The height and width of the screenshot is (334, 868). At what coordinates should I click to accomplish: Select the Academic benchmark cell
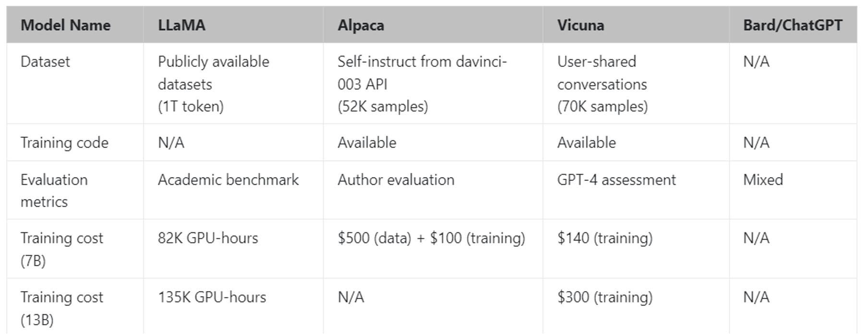[228, 179]
